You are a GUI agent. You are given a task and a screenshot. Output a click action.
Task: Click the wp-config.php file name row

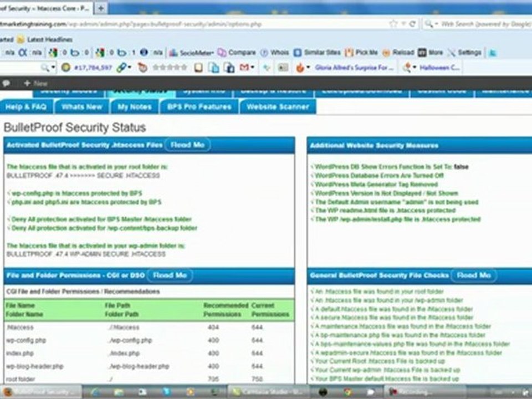click(x=26, y=340)
